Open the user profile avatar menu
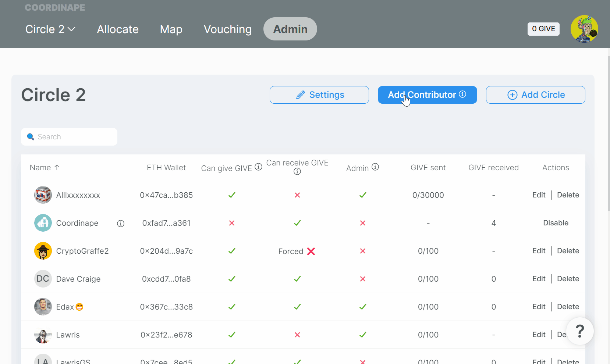This screenshot has width=610, height=364. 584,29
